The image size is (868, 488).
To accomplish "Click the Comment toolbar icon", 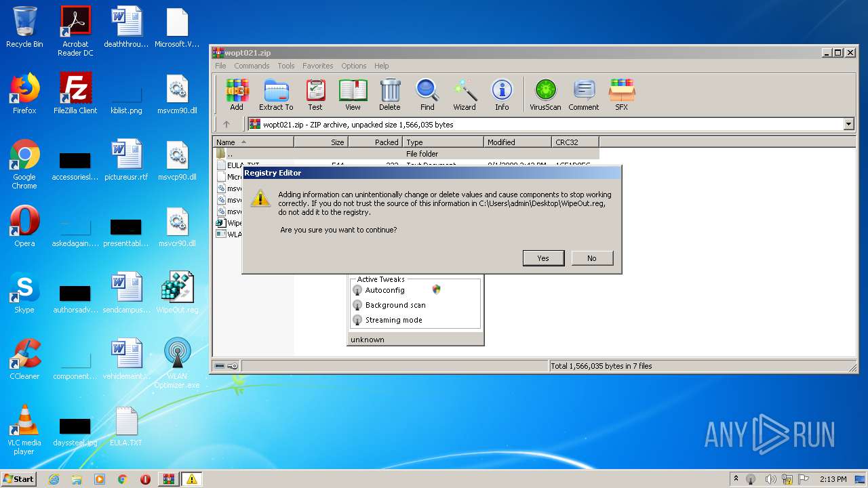I will [x=584, y=95].
